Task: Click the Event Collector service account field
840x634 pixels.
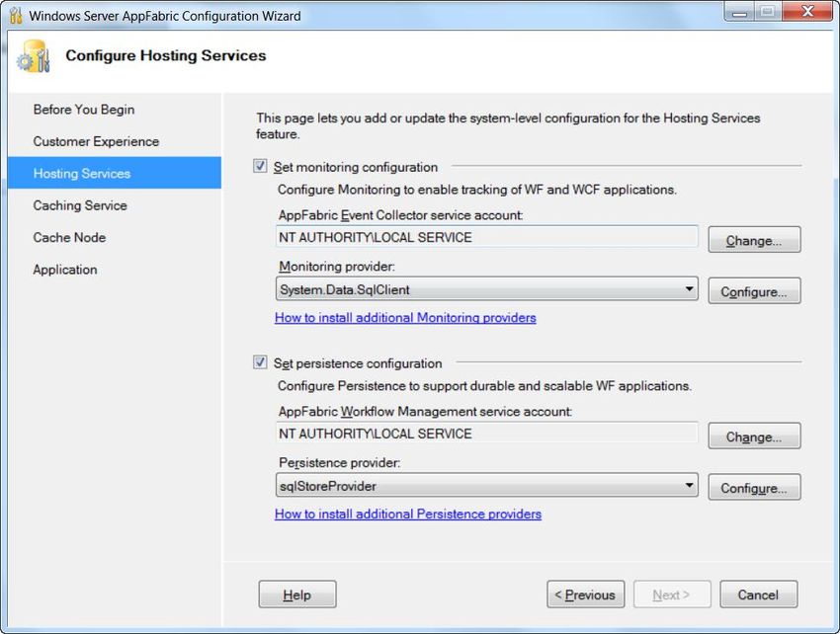Action: pyautogui.click(x=487, y=237)
